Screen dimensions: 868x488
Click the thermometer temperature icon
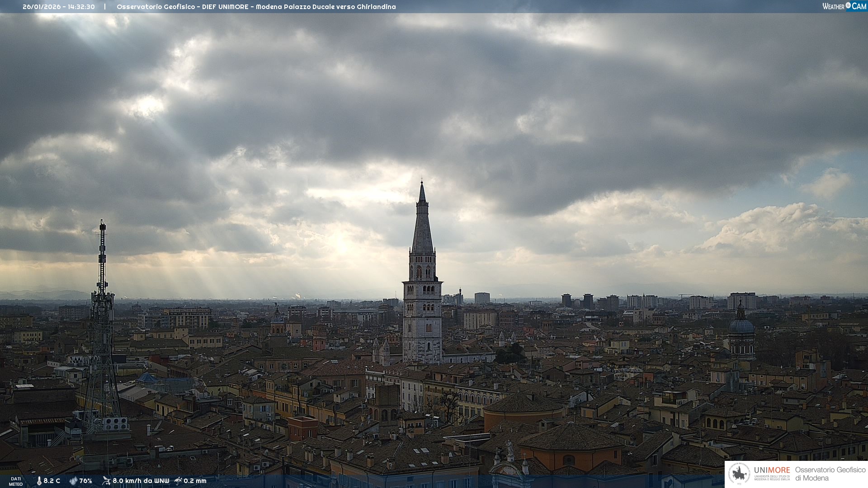point(39,481)
